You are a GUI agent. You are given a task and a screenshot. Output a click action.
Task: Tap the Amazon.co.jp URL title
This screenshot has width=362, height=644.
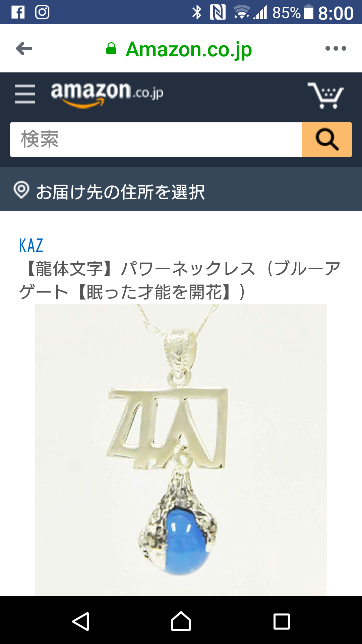pyautogui.click(x=189, y=49)
